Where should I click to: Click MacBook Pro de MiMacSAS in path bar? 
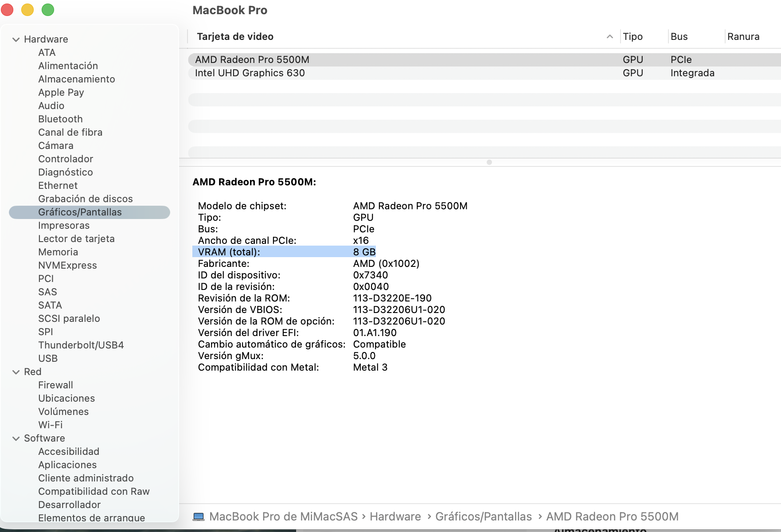283,517
